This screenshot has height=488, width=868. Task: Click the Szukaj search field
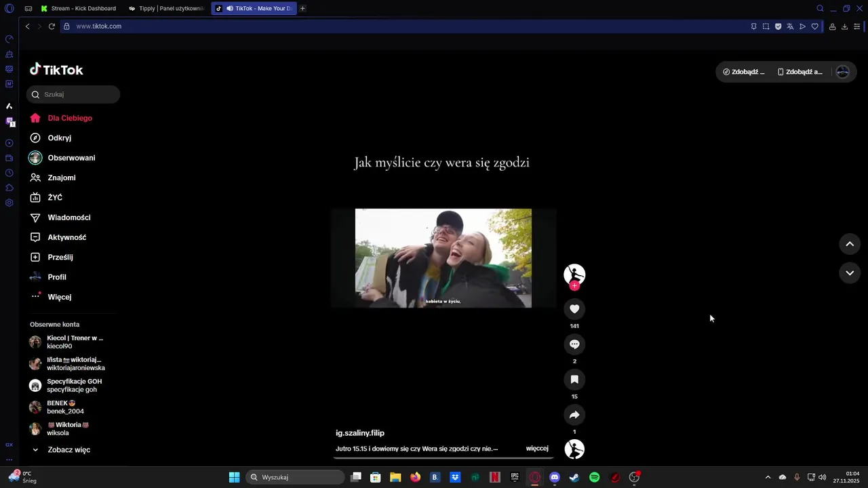[x=73, y=94]
